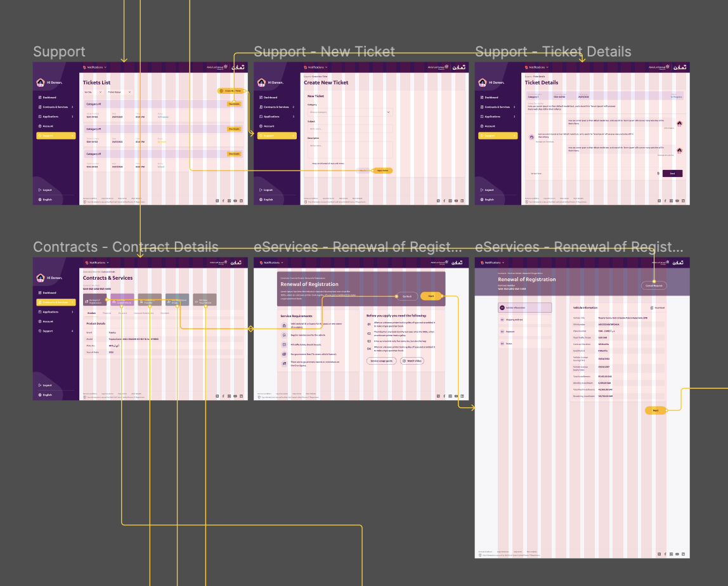
Task: Select the 'Contracts - Contract Details' frame title
Action: tap(126, 247)
